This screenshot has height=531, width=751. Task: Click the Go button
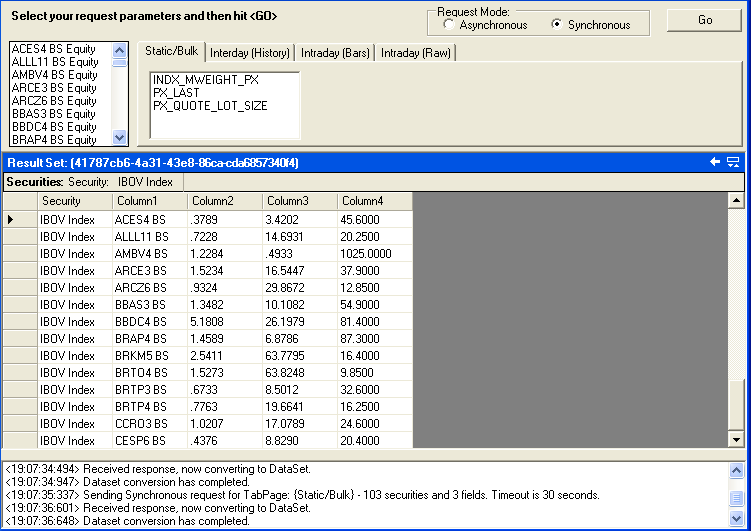[705, 20]
